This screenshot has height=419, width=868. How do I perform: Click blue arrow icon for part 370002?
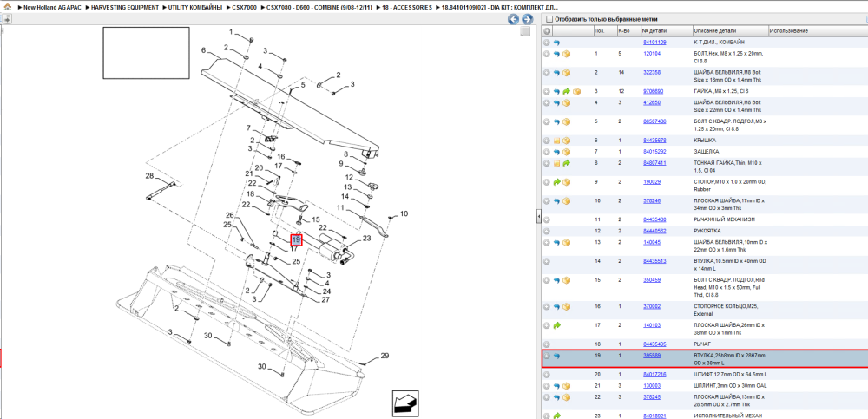(x=557, y=306)
